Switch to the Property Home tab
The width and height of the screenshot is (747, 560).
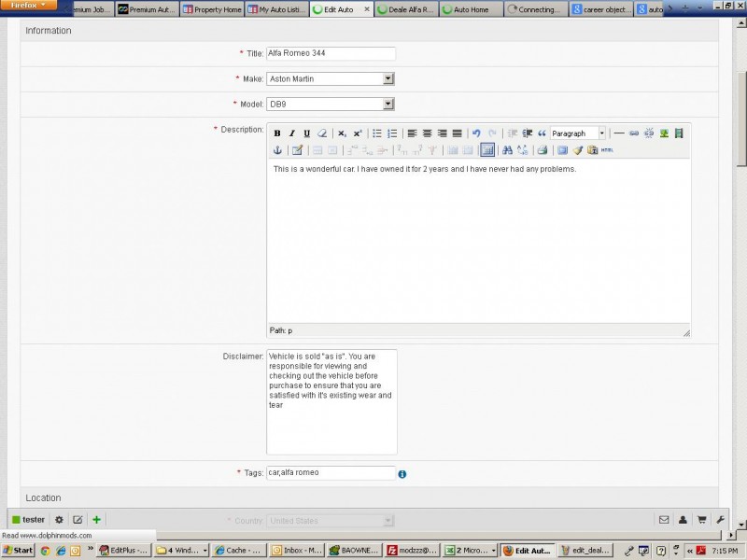213,9
